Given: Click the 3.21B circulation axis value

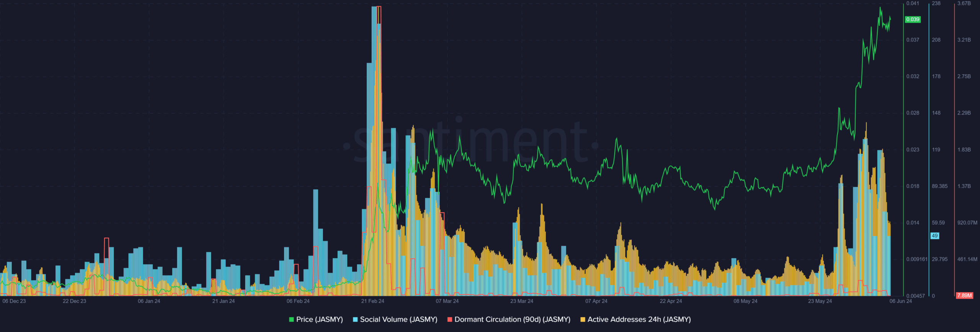Looking at the screenshot, I should tap(964, 40).
